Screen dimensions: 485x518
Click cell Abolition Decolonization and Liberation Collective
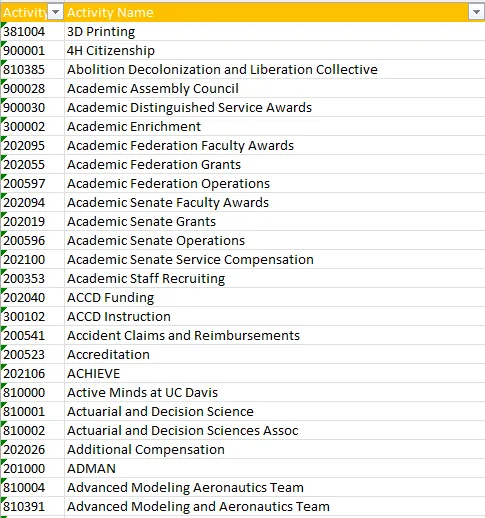(275, 70)
